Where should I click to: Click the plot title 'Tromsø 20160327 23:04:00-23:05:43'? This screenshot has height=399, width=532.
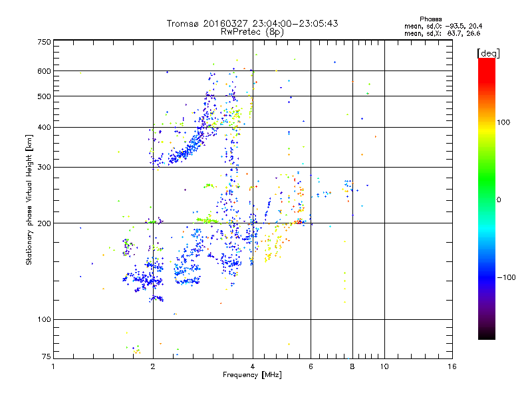click(x=252, y=23)
